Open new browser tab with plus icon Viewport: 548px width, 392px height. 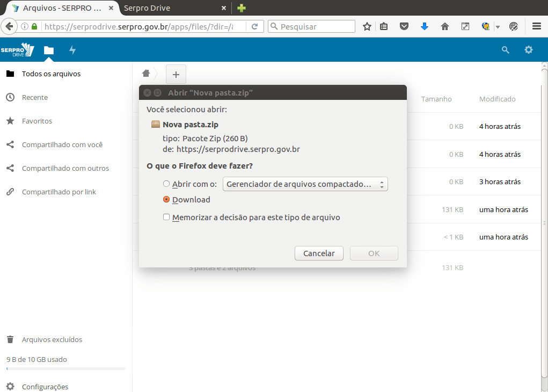(242, 8)
